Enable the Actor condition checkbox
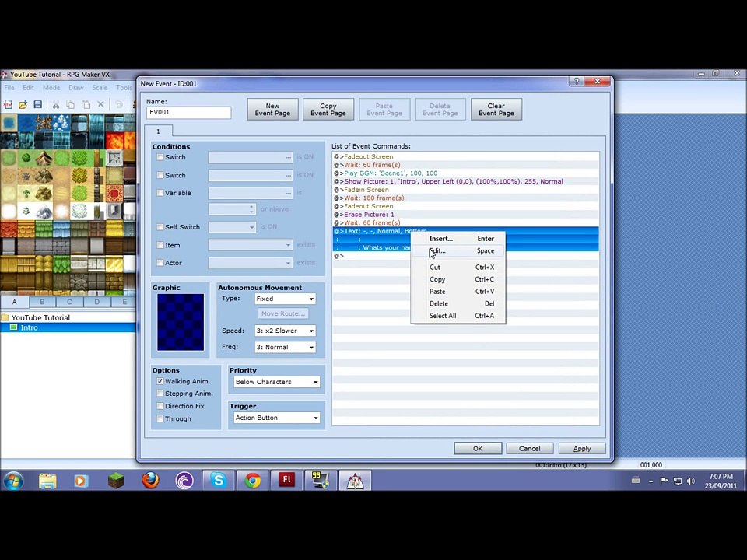 [x=160, y=263]
